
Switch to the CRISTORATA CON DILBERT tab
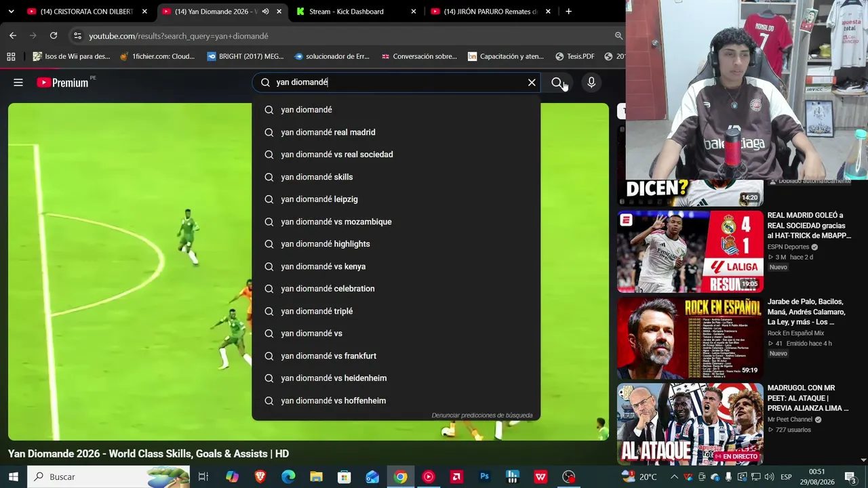[x=86, y=12]
